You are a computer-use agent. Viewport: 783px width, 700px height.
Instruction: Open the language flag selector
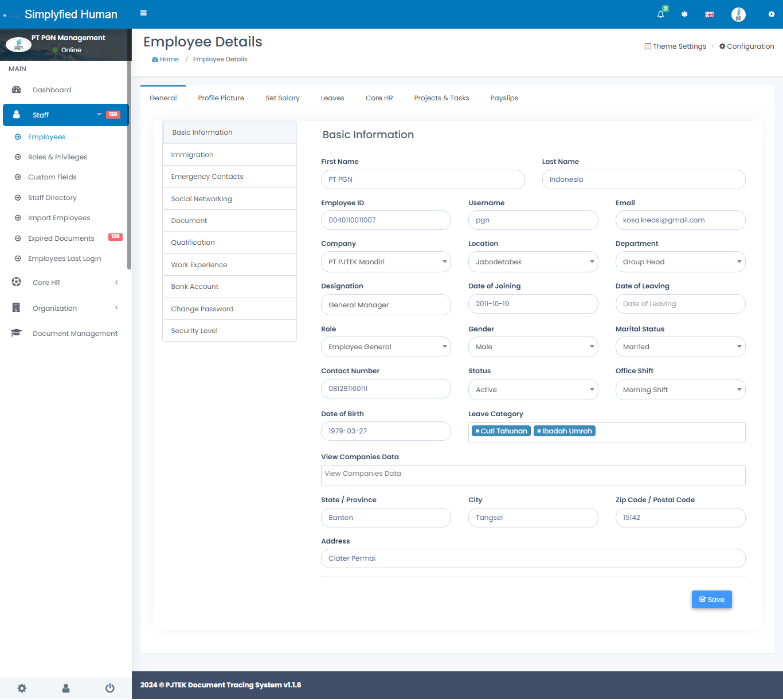point(709,14)
